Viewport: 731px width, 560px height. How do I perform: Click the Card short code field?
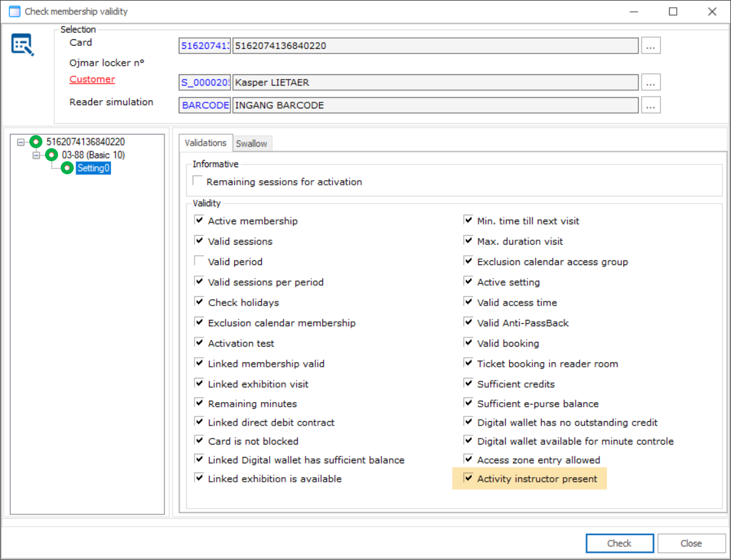pyautogui.click(x=205, y=46)
